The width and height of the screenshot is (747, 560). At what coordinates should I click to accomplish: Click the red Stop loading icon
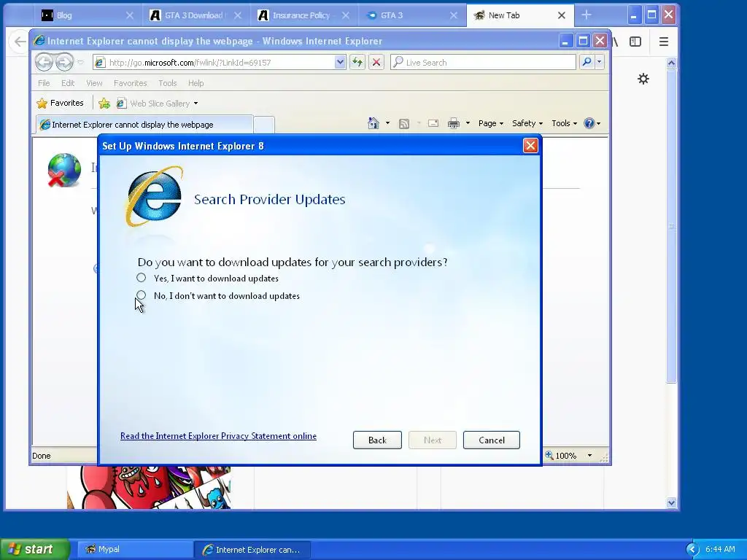coord(376,63)
